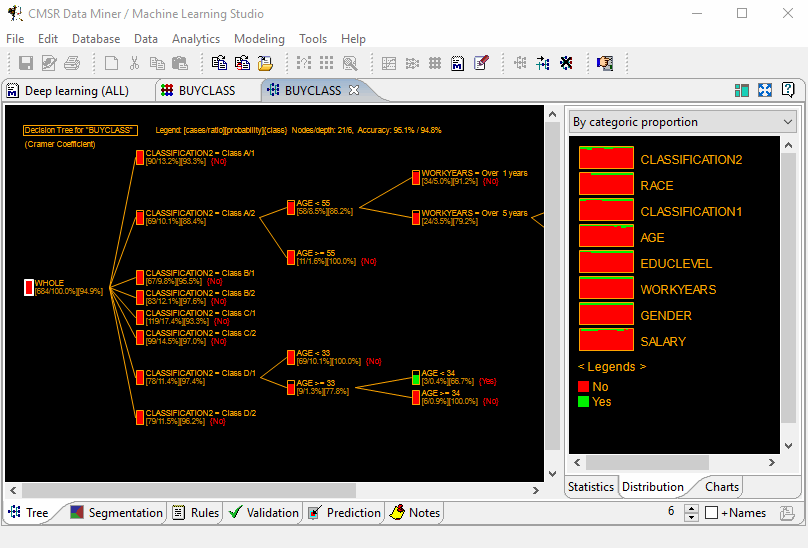Click the gray decision tree toolbar icon
The height and width of the screenshot is (548, 808).
520,63
